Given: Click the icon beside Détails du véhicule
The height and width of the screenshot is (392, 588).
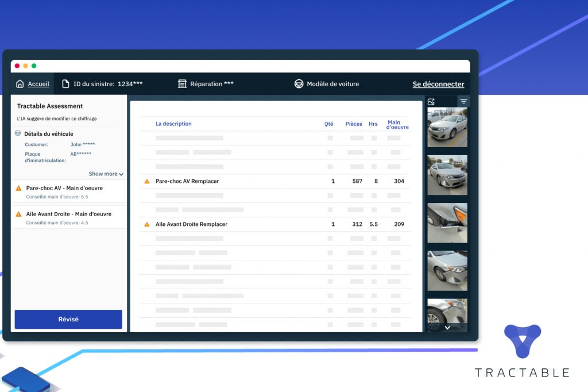Looking at the screenshot, I should (18, 134).
